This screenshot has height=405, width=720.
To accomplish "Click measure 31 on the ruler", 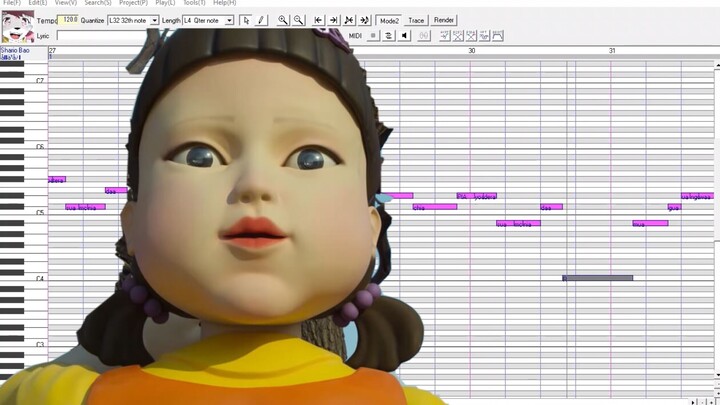I will (612, 51).
